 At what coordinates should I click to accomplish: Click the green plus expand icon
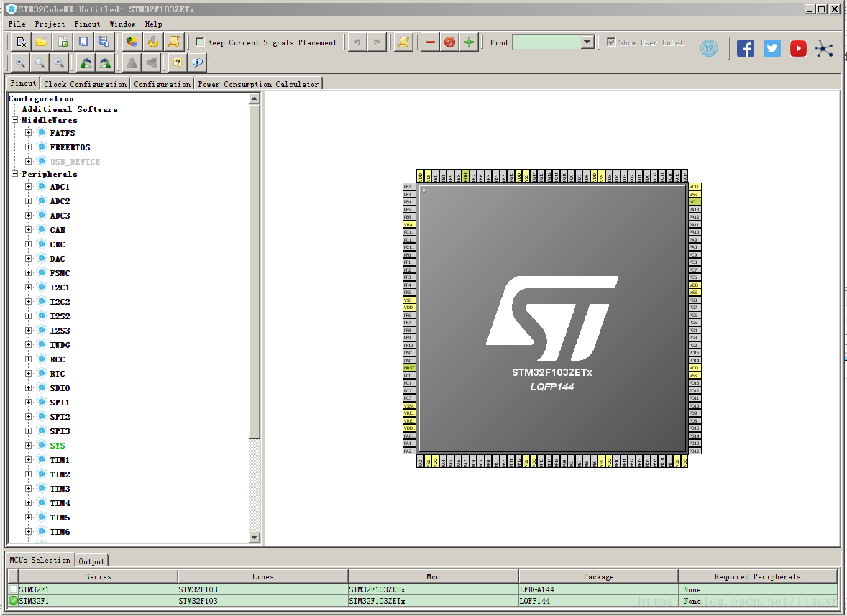(469, 42)
